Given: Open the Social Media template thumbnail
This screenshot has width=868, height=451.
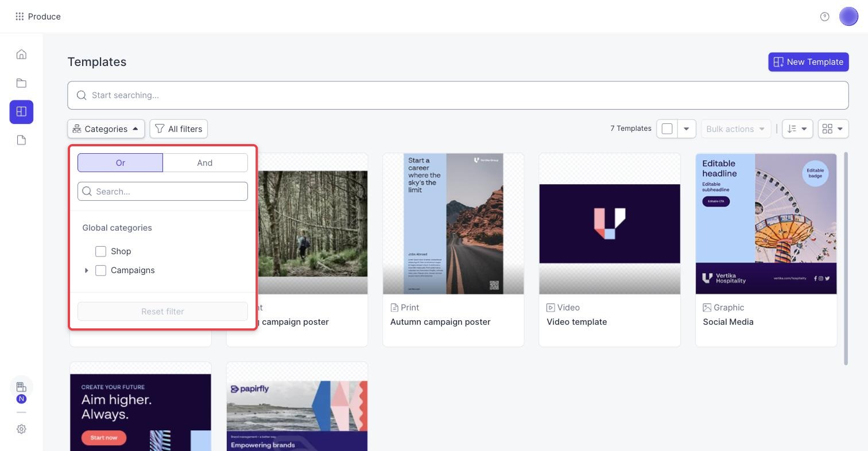Looking at the screenshot, I should click(766, 224).
